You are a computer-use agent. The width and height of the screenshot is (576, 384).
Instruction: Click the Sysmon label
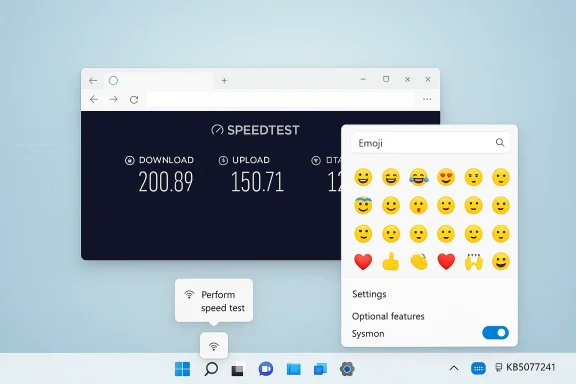[368, 334]
